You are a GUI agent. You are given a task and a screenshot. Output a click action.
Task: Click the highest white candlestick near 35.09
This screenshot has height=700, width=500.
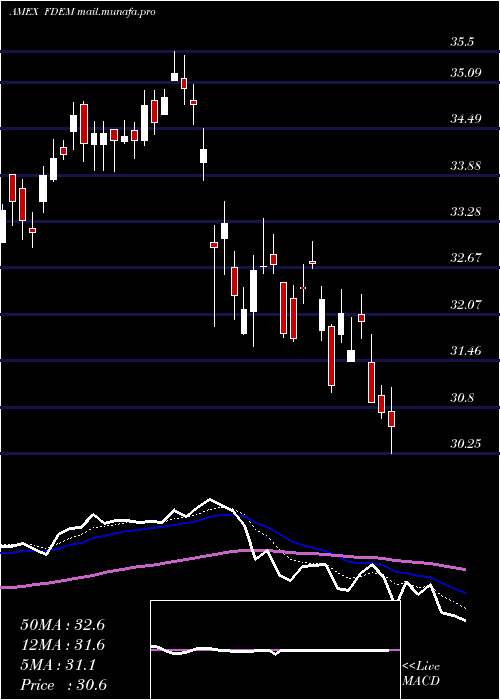(175, 76)
